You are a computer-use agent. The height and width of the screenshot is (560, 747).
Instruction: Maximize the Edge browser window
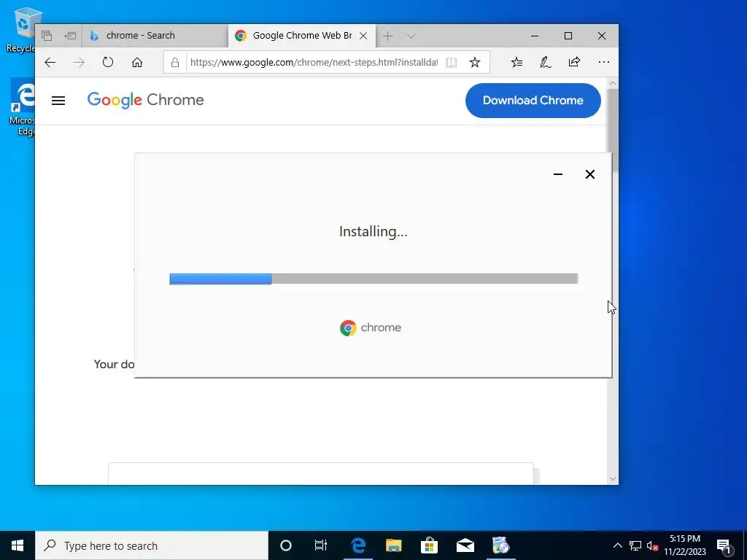point(568,36)
